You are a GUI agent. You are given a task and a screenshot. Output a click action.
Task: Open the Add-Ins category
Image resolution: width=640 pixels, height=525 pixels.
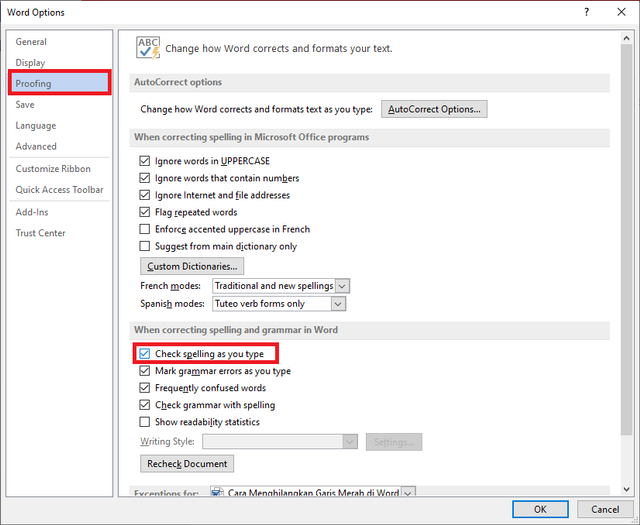32,212
